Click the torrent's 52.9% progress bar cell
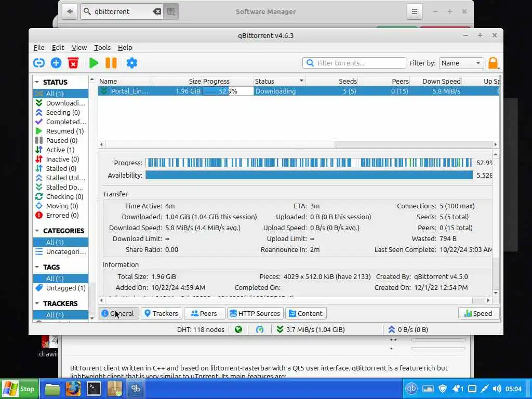Screen dimensions: 532x399 pyautogui.click(x=228, y=91)
